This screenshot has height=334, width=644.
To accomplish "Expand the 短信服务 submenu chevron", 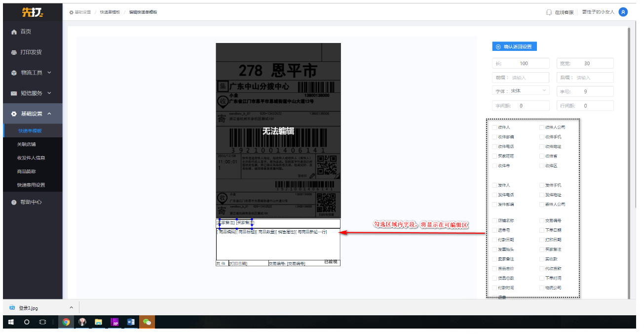I will click(x=49, y=93).
